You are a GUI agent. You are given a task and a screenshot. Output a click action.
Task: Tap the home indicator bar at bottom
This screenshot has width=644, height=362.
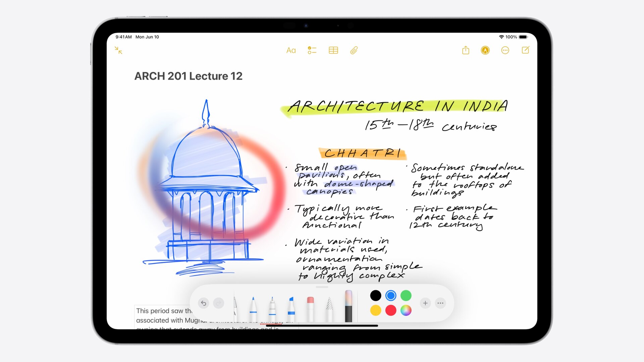pyautogui.click(x=322, y=325)
